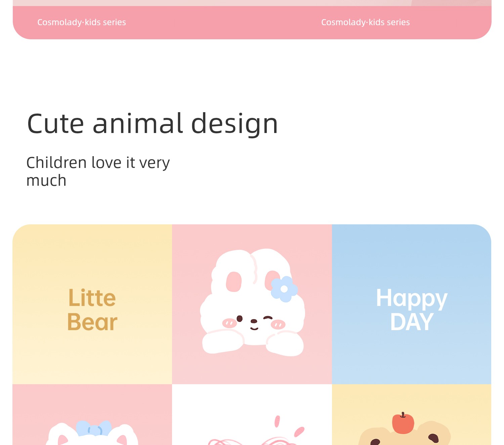The width and height of the screenshot is (504, 445).
Task: Pick the white cat with blue bow tile
Action: [92, 414]
